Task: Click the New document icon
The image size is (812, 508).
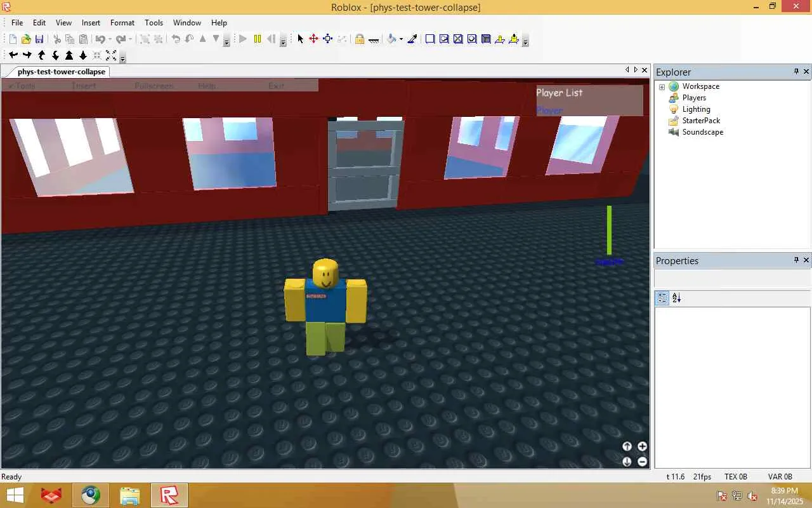Action: coord(13,39)
